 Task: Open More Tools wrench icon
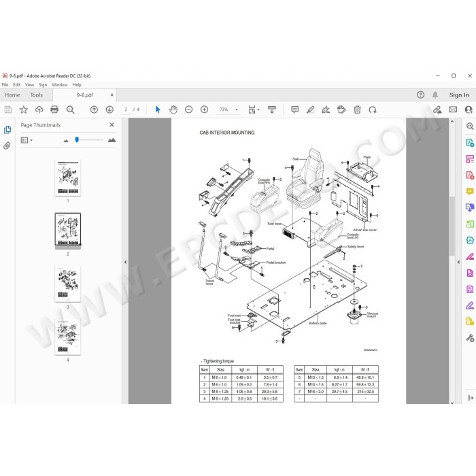pos(470,337)
